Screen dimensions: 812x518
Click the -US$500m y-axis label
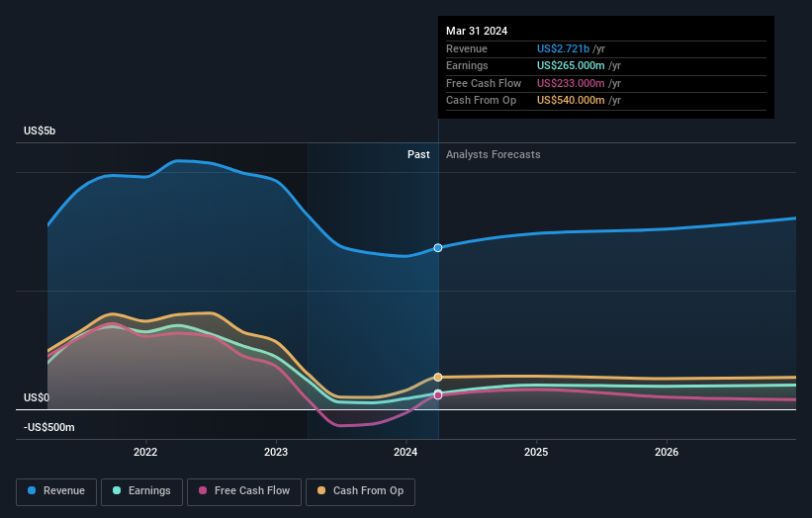tap(49, 427)
